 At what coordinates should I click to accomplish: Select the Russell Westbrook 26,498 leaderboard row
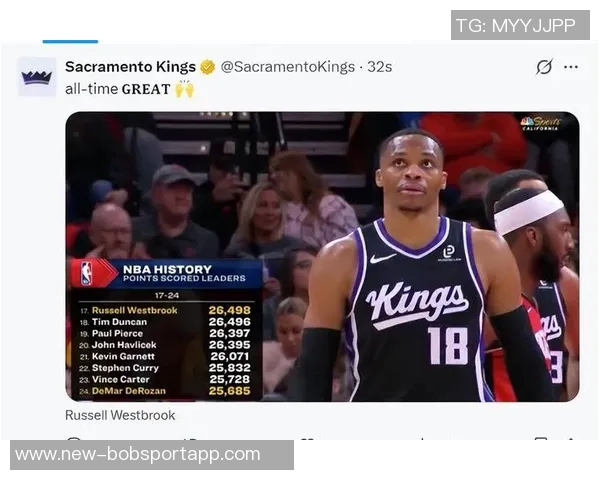(x=165, y=310)
